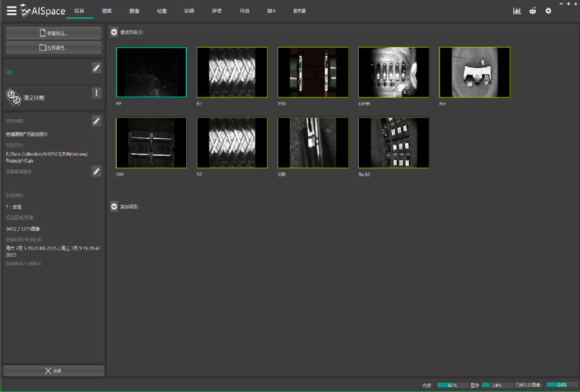
Task: Open the hamburger main menu
Action: pos(11,10)
